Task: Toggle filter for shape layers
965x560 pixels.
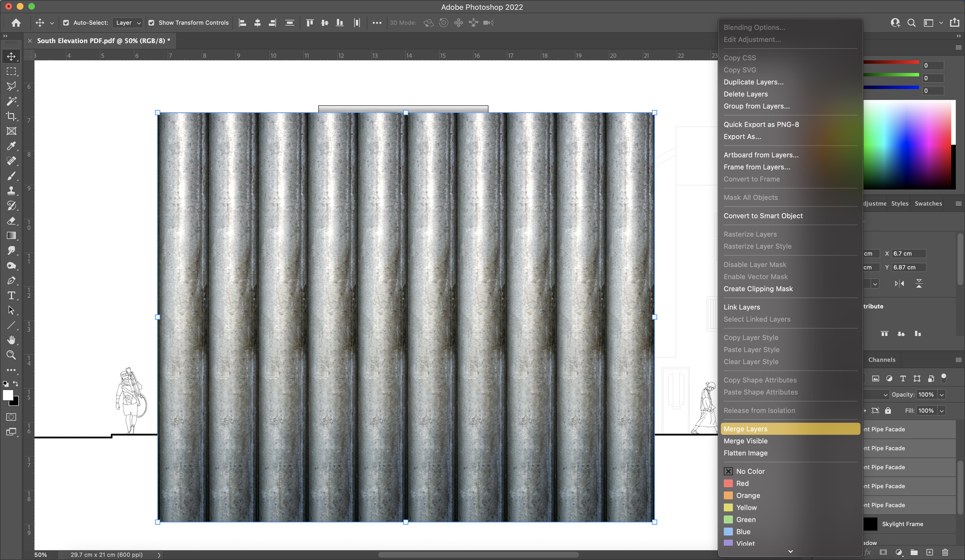Action: pyautogui.click(x=917, y=379)
